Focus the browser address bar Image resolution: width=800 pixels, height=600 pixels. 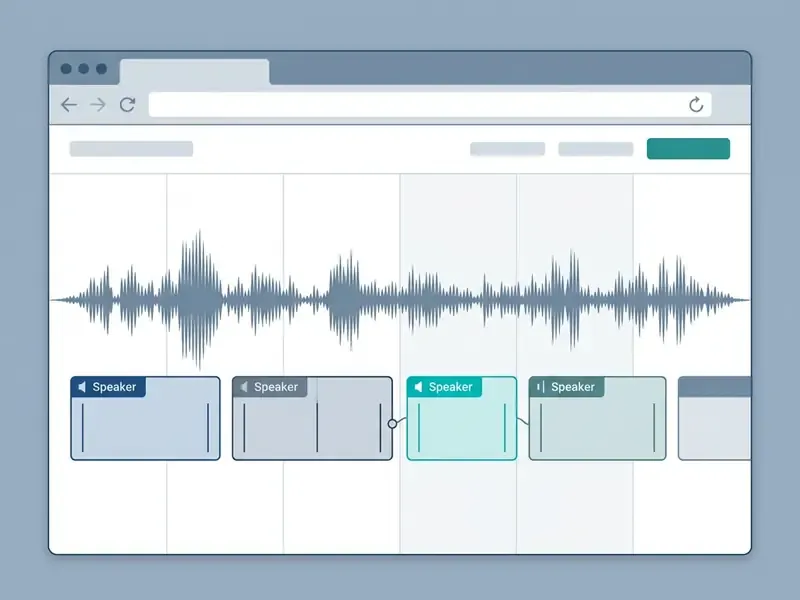coord(430,105)
